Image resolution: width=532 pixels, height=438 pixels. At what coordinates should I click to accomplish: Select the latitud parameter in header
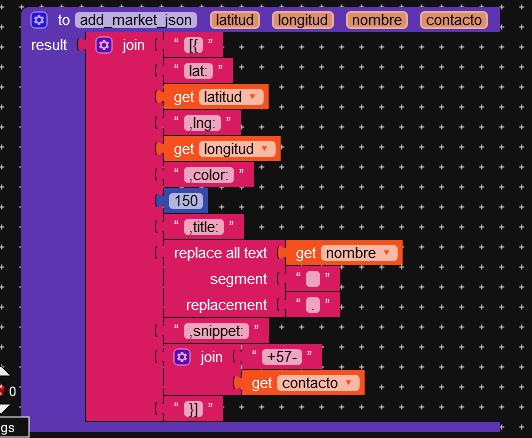coord(235,20)
